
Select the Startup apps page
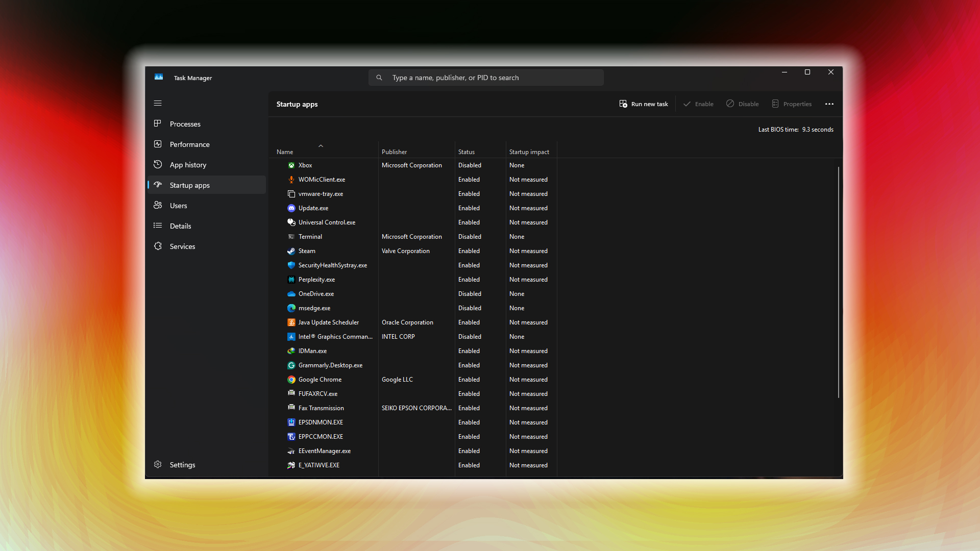pos(207,185)
